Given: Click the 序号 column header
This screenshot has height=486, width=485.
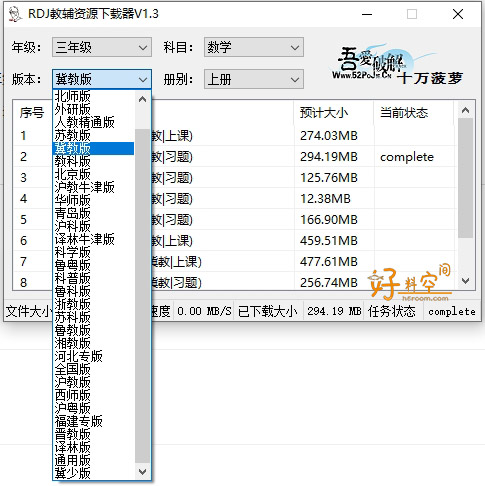Looking at the screenshot, I should tap(32, 113).
